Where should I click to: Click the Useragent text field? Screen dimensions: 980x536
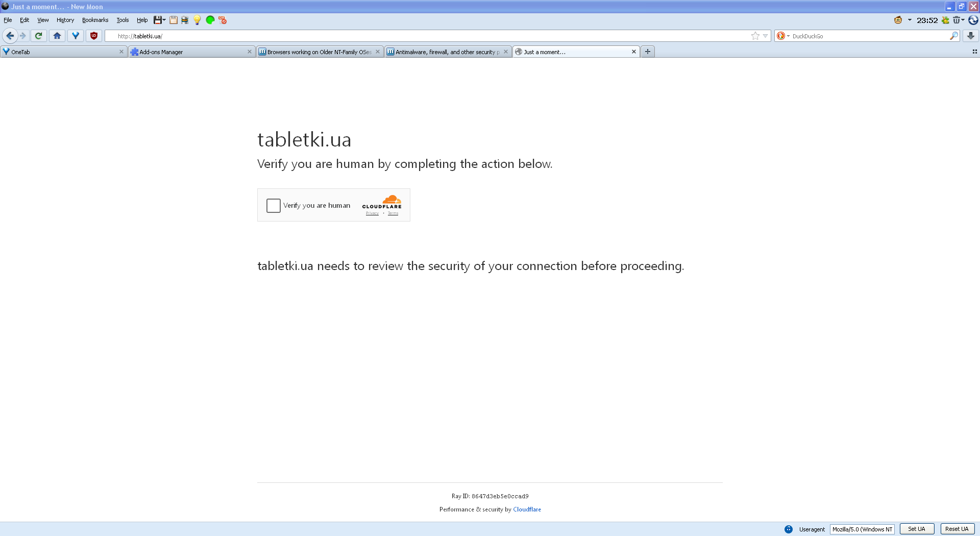[x=862, y=529]
